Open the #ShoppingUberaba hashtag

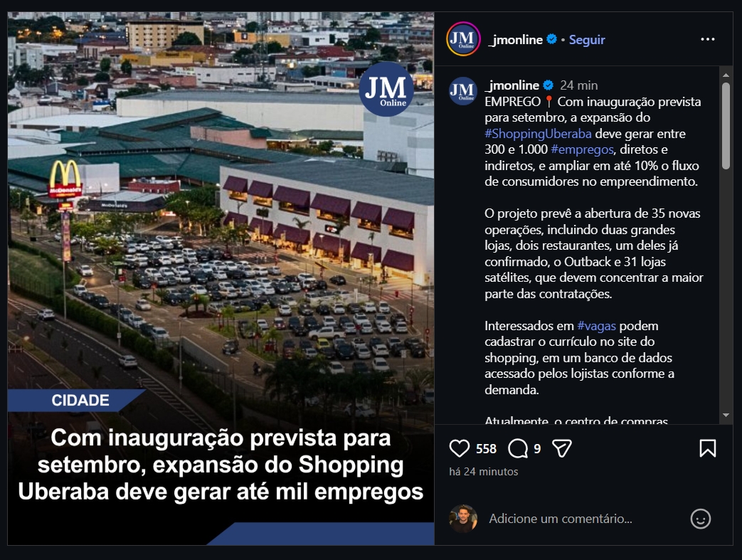(538, 134)
